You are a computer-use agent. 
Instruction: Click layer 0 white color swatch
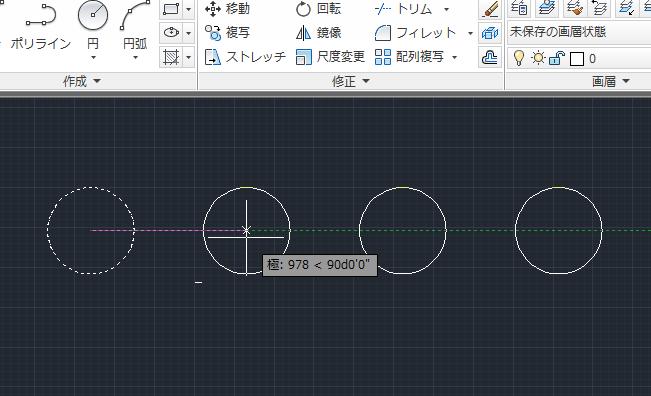click(x=577, y=59)
